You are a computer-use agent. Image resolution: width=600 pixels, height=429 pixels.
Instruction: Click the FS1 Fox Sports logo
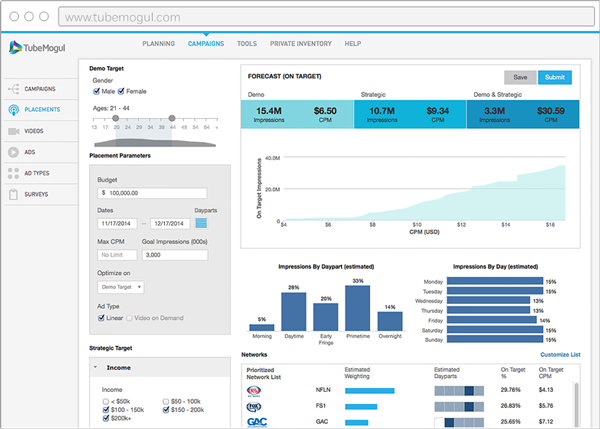(x=254, y=406)
